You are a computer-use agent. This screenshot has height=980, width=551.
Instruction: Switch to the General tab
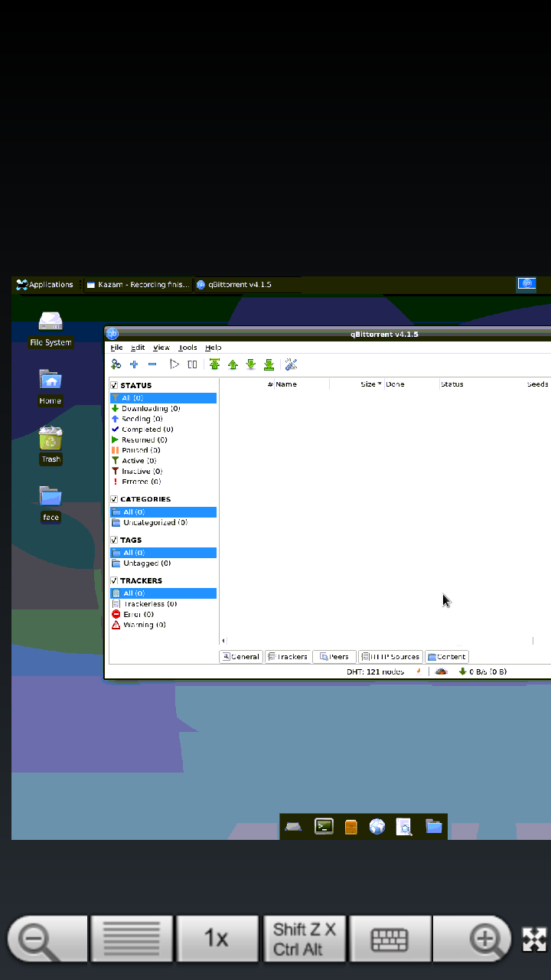click(x=241, y=657)
